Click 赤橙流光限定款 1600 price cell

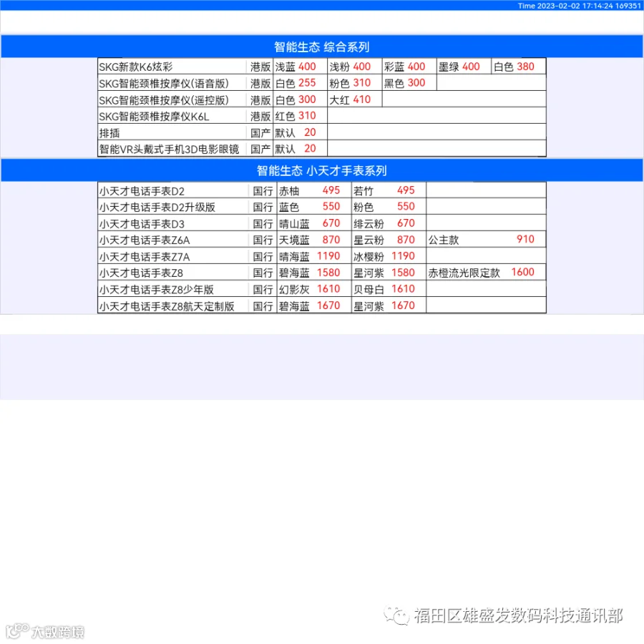pos(487,273)
